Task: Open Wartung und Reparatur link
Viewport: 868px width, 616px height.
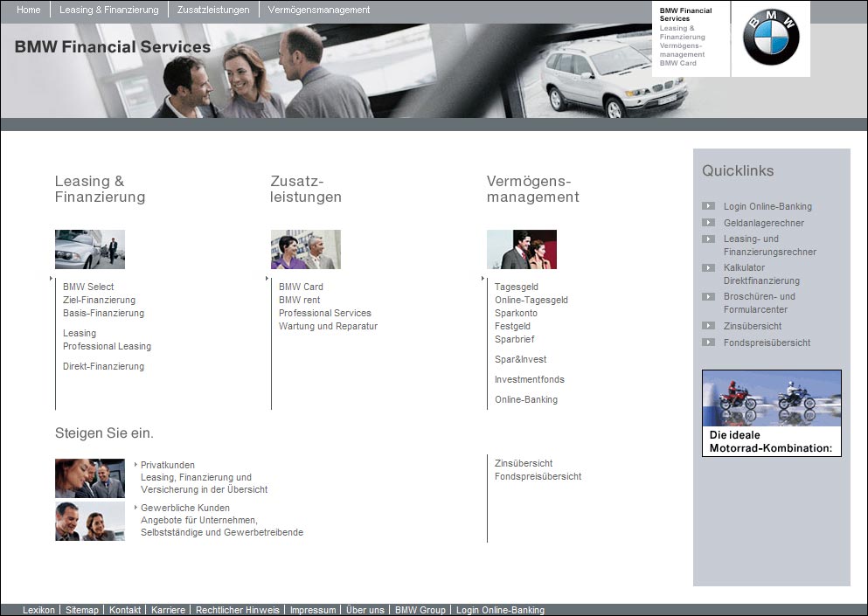Action: [x=329, y=327]
